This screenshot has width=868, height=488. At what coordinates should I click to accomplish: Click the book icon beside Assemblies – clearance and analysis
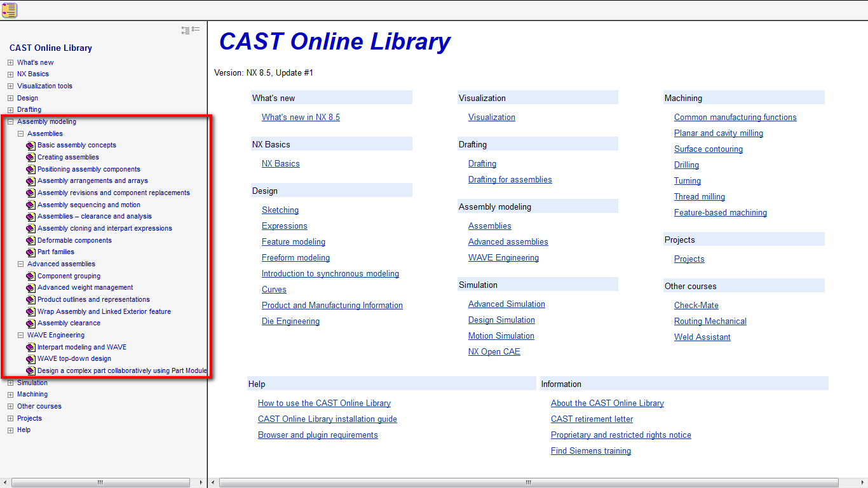click(31, 217)
